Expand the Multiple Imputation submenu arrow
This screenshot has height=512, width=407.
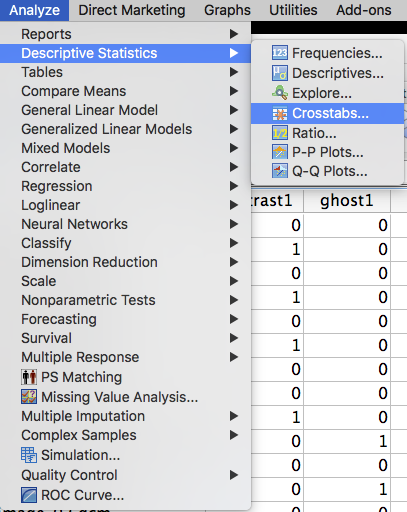[x=234, y=416]
